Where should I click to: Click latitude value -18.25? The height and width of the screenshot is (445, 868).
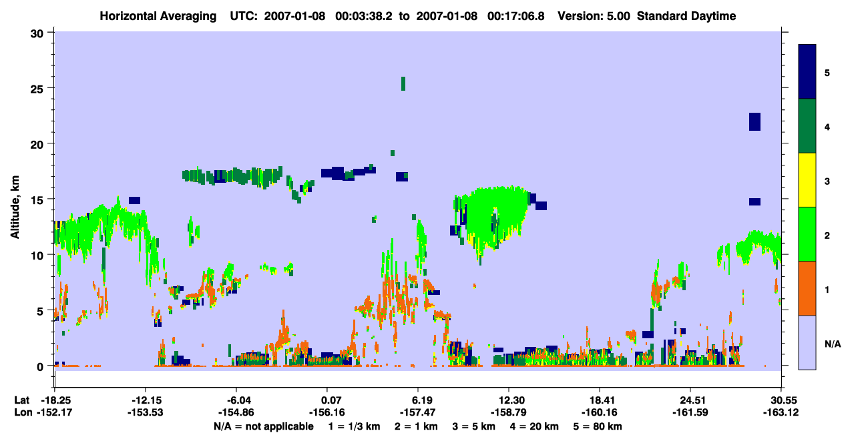pos(55,400)
